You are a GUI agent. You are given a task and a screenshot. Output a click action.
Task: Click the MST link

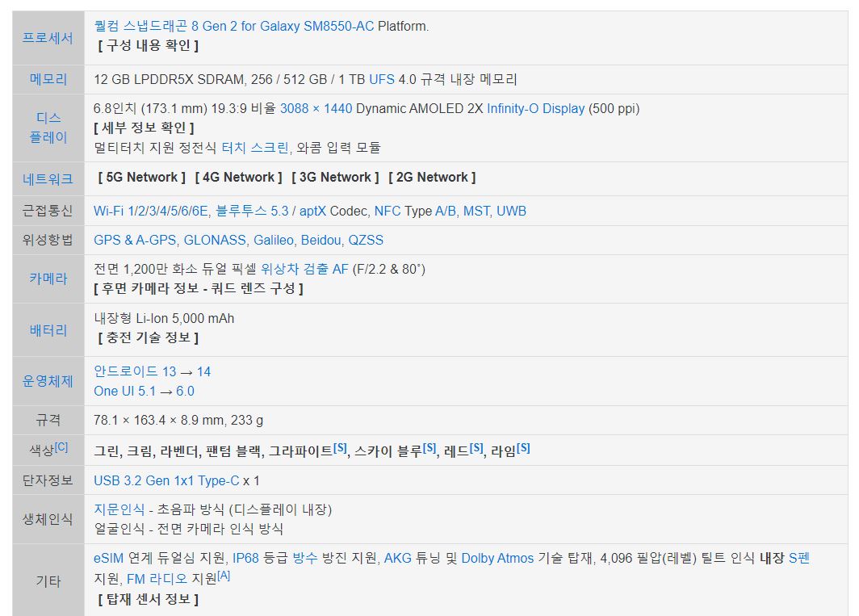pos(476,211)
